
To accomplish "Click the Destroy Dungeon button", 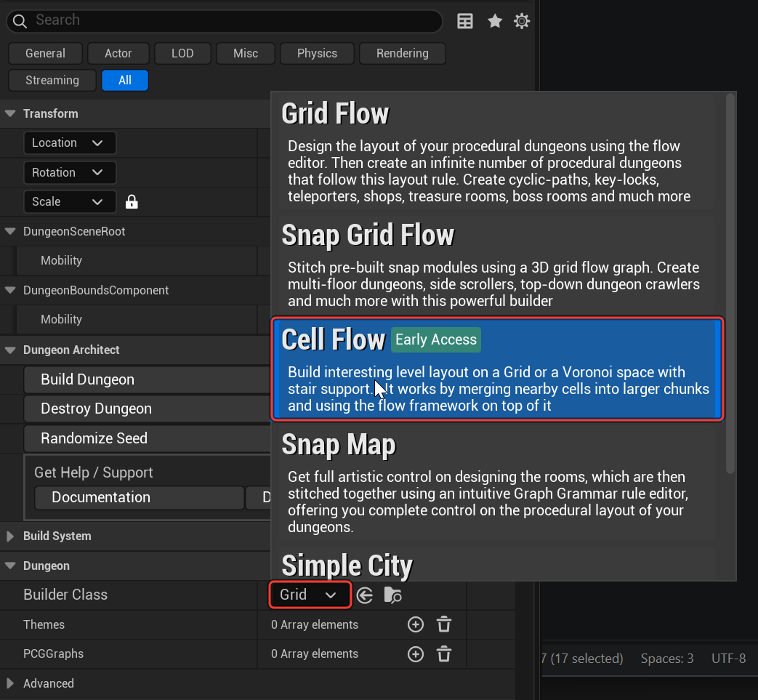I will tap(147, 409).
